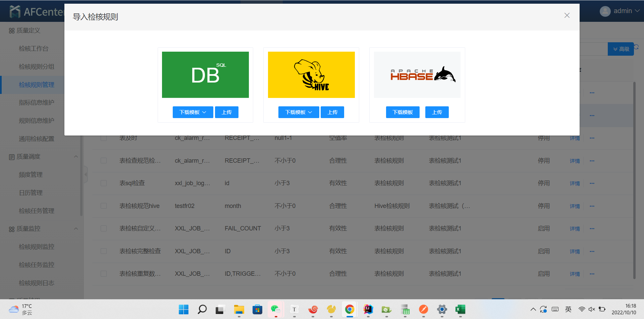Open the Hive 下载模板 dropdown
The image size is (644, 319).
click(x=299, y=112)
